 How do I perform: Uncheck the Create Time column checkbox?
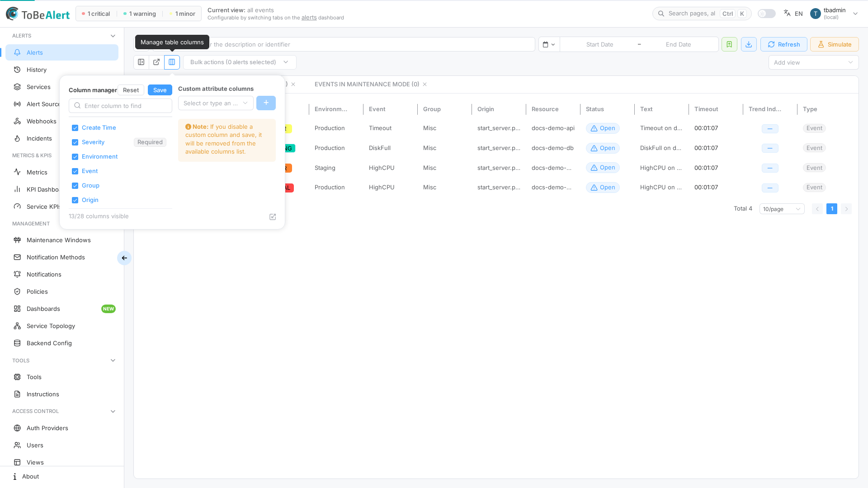[75, 128]
